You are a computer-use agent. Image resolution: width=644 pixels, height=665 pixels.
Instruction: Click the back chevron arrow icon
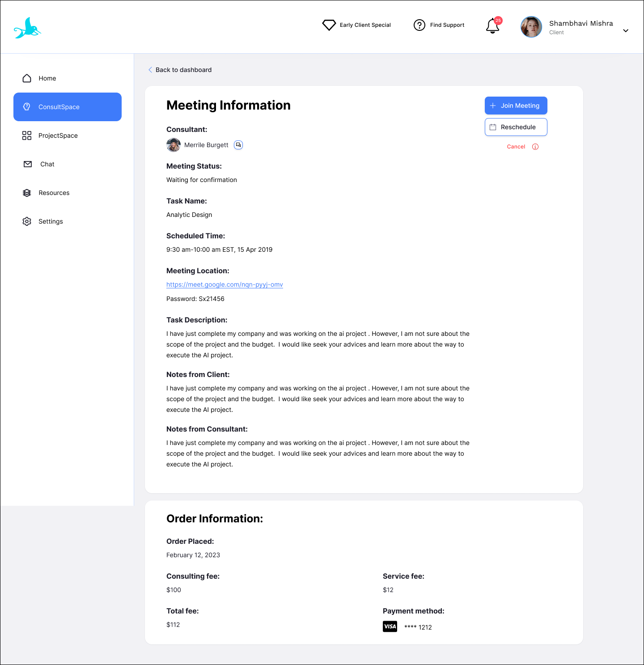point(150,70)
